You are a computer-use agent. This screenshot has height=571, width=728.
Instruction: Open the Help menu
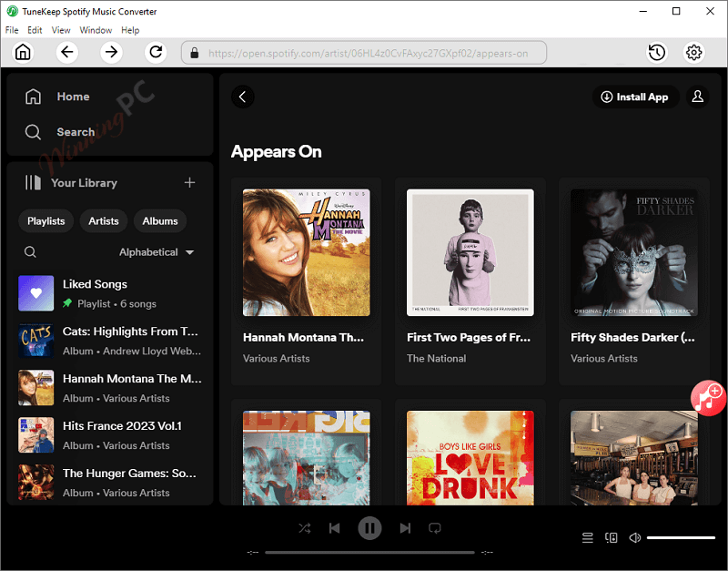(x=130, y=30)
